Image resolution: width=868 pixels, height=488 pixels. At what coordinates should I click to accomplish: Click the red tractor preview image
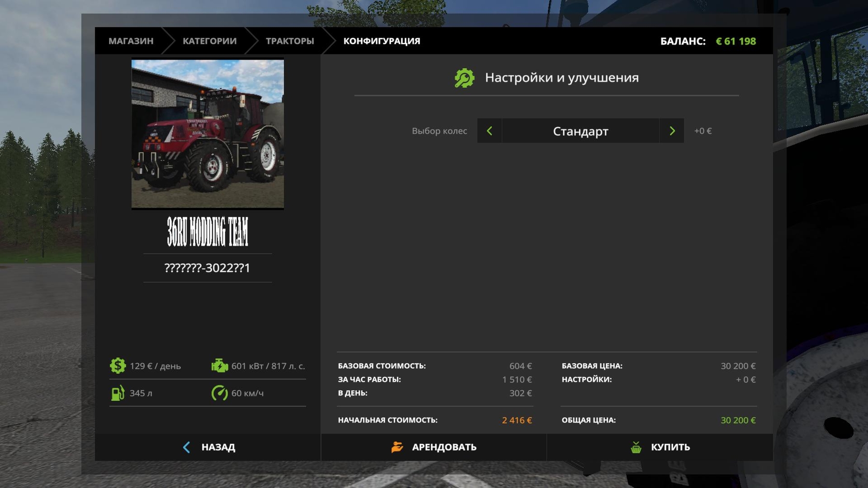coord(207,134)
